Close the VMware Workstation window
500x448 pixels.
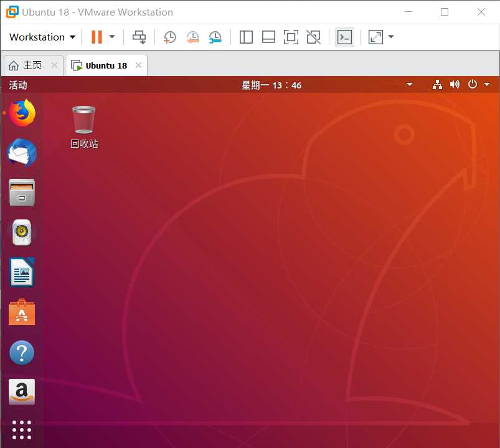click(x=481, y=12)
